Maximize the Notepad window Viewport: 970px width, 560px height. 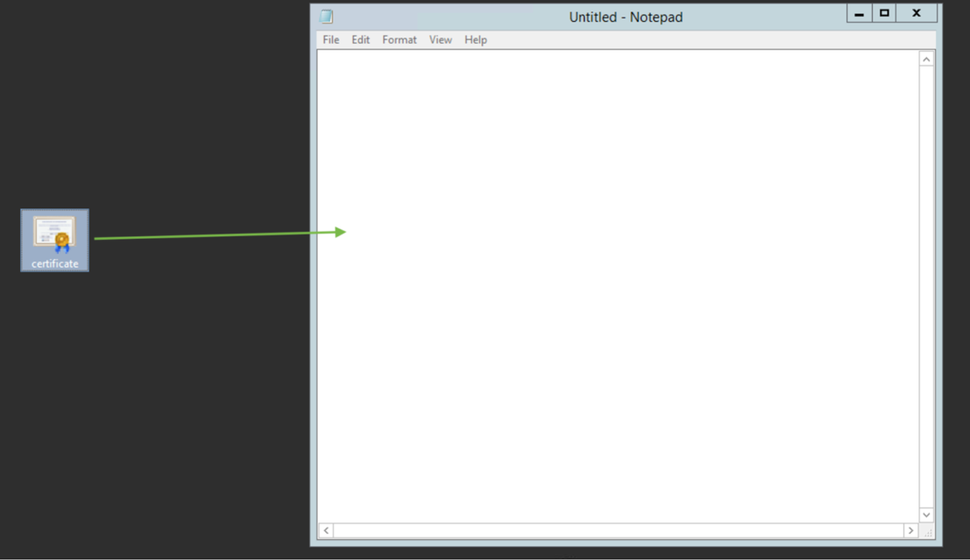click(x=883, y=13)
